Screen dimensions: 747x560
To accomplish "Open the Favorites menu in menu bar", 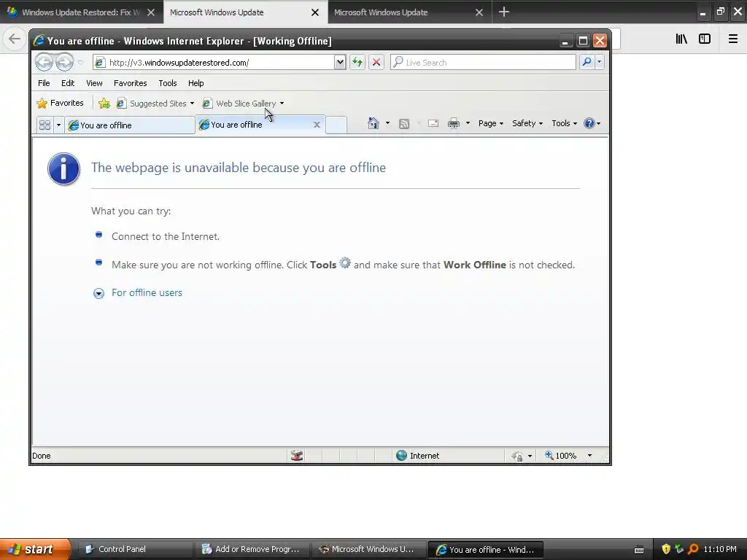I will pyautogui.click(x=130, y=83).
